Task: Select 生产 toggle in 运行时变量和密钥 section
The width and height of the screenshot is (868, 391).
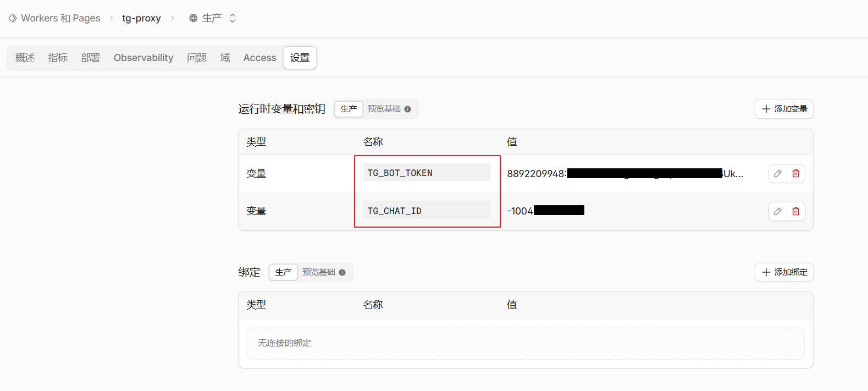Action: [349, 109]
